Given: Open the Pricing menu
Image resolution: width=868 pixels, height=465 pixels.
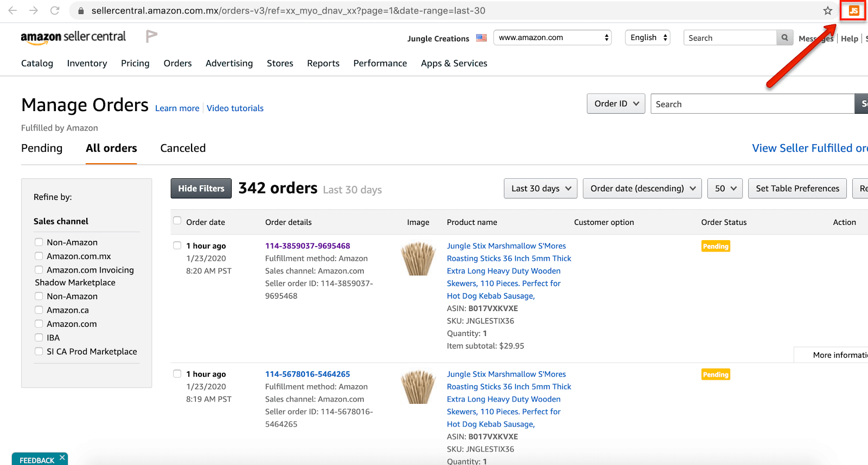Looking at the screenshot, I should coord(135,63).
